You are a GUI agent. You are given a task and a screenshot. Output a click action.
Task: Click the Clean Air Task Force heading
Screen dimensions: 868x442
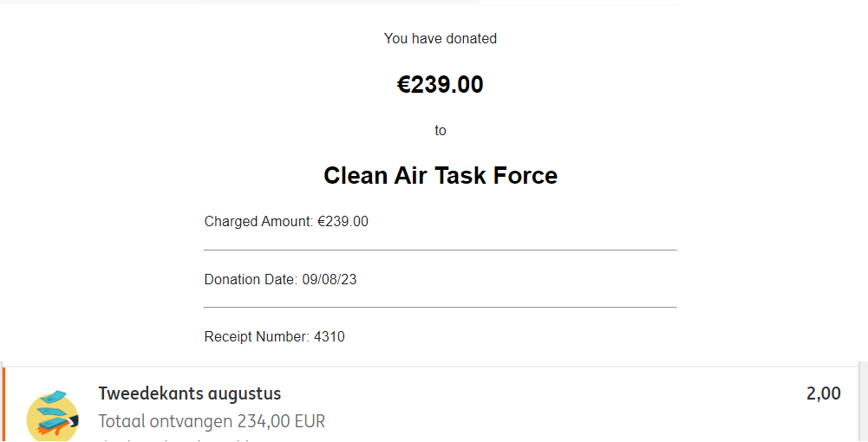click(x=441, y=175)
